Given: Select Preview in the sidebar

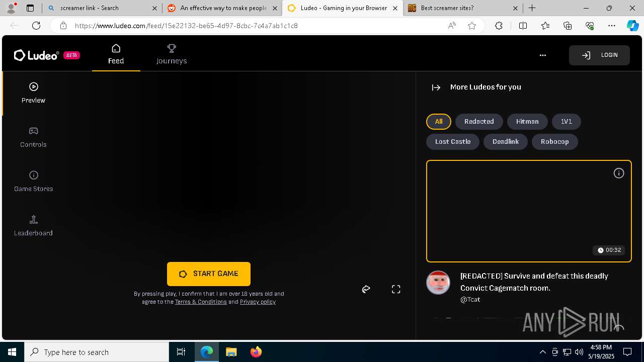Looking at the screenshot, I should click(x=33, y=94).
